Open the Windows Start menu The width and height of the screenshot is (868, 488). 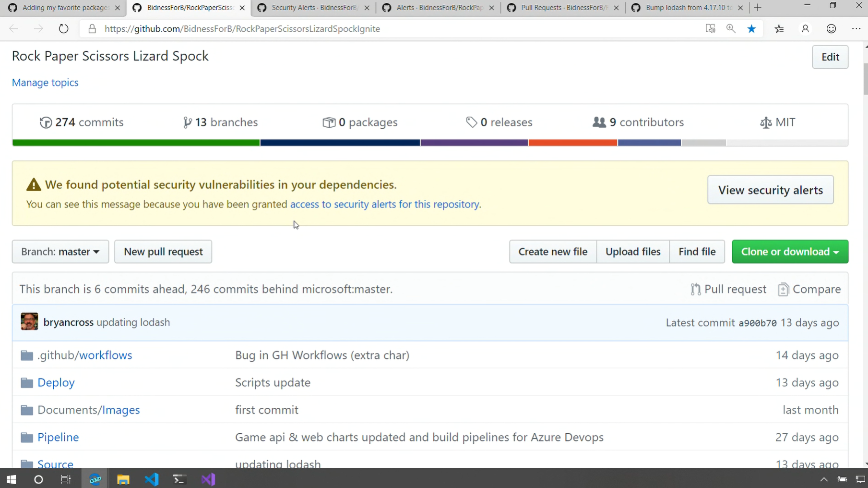pos(11,479)
